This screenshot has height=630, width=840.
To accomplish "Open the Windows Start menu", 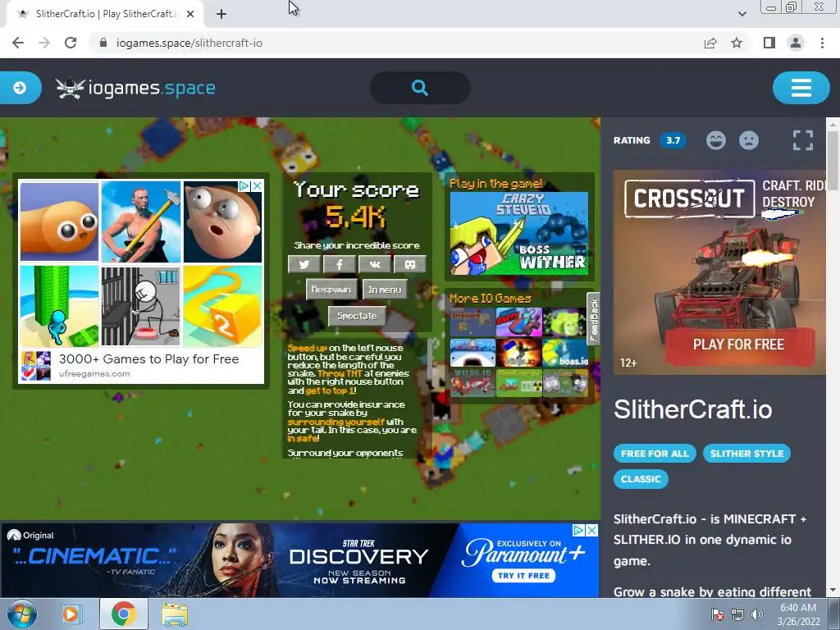I will (x=21, y=614).
